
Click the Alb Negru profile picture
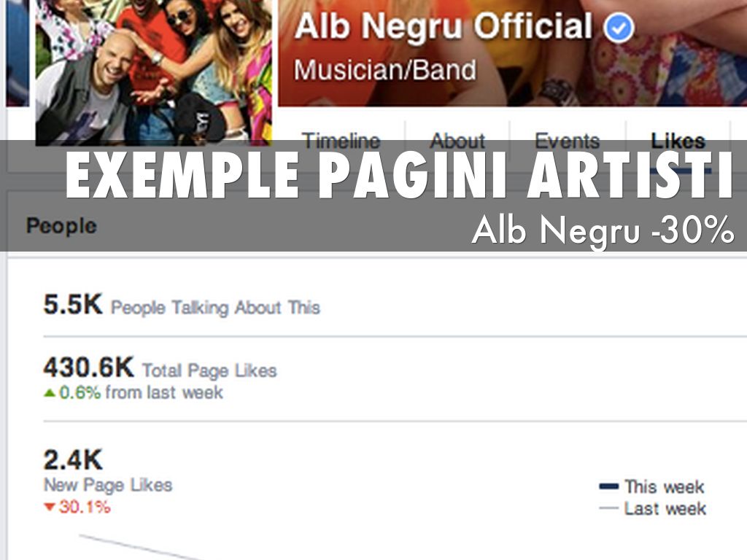click(153, 71)
